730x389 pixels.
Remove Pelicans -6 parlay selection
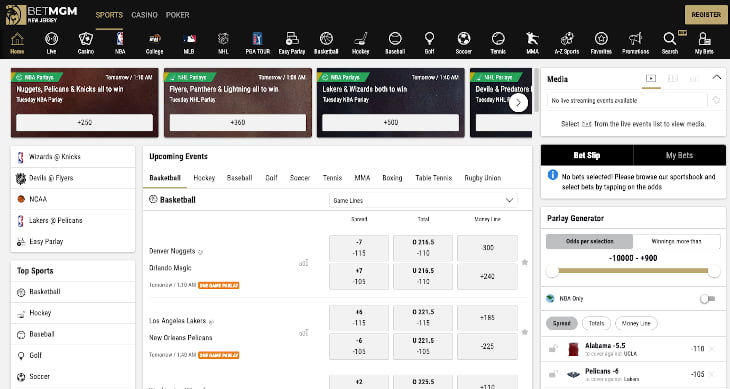pyautogui.click(x=712, y=374)
